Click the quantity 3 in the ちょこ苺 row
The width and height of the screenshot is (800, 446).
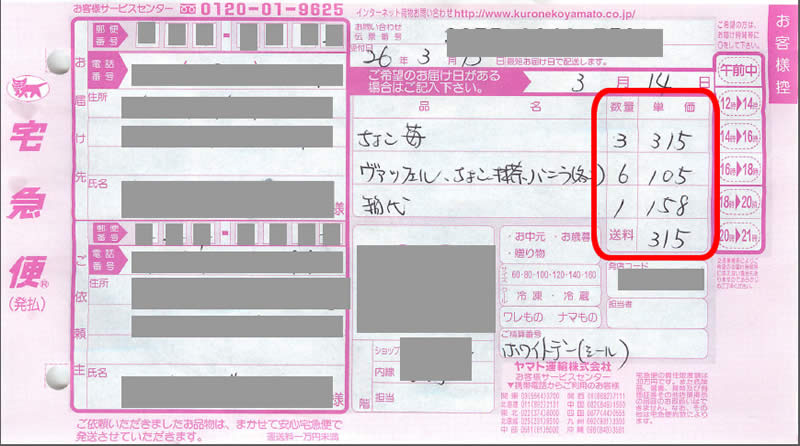621,140
